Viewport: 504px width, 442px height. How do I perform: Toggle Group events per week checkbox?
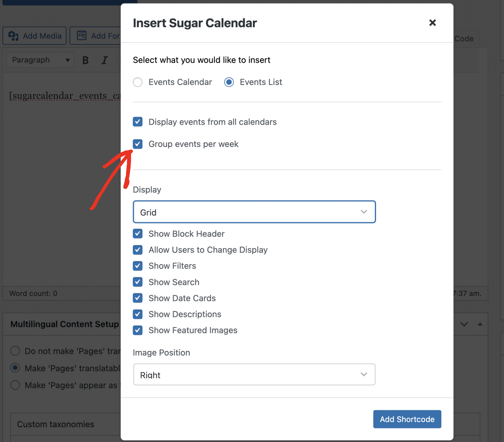(138, 144)
